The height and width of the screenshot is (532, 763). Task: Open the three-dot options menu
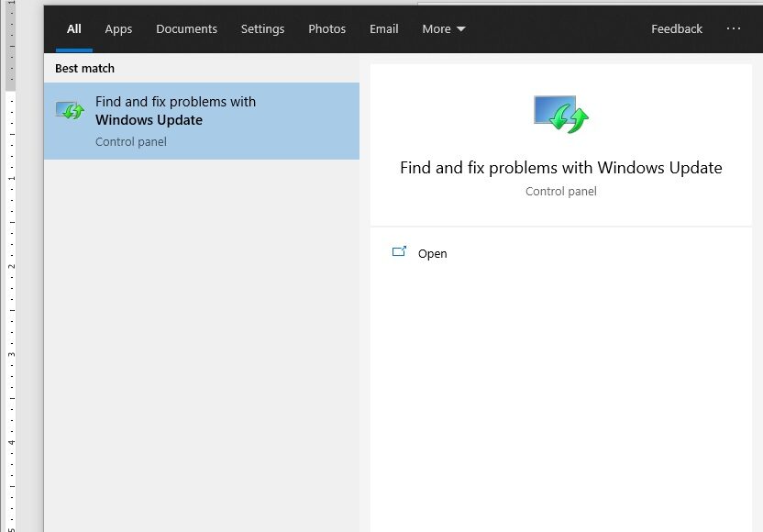click(x=734, y=28)
